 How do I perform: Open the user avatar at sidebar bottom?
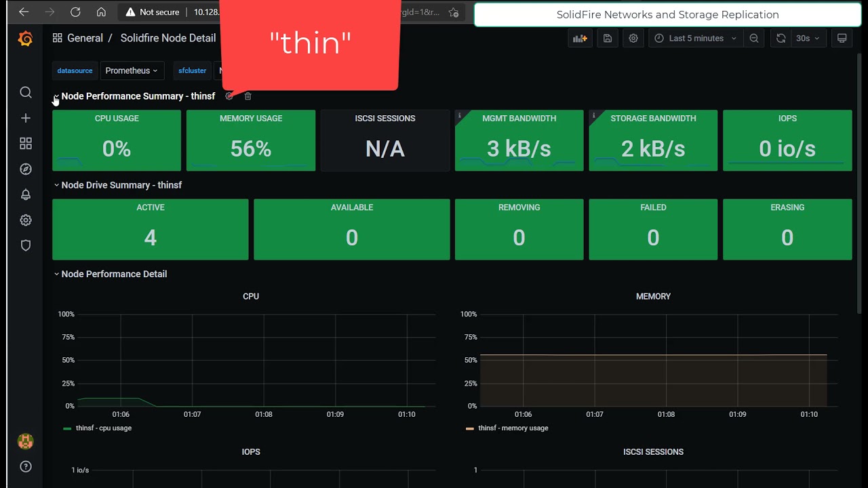click(x=26, y=441)
